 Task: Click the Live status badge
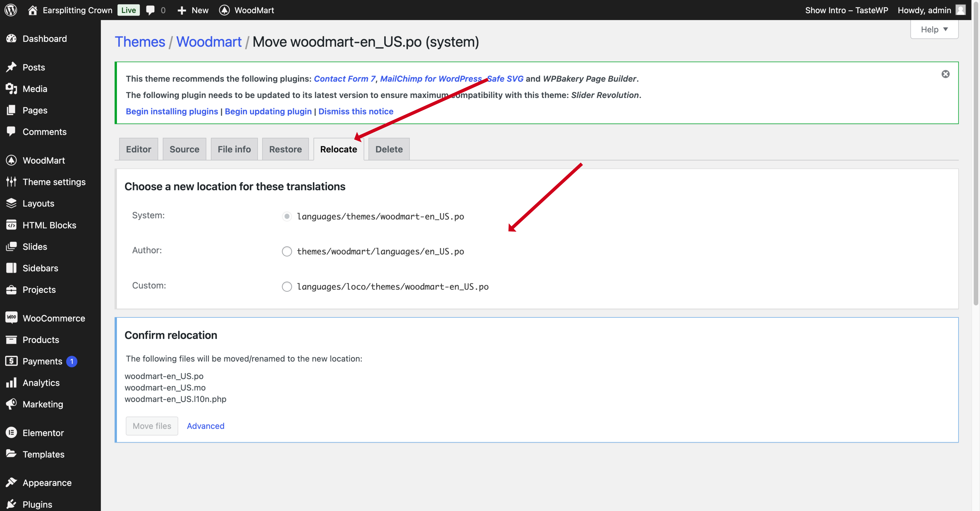click(129, 10)
